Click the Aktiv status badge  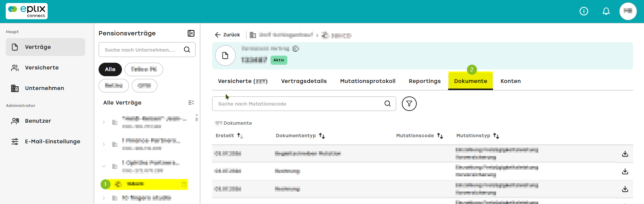[279, 60]
